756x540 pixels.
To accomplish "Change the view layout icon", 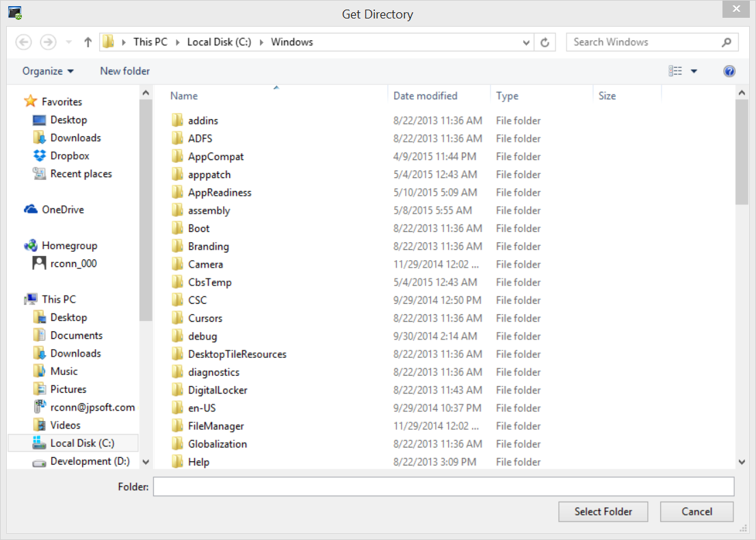I will click(x=675, y=71).
